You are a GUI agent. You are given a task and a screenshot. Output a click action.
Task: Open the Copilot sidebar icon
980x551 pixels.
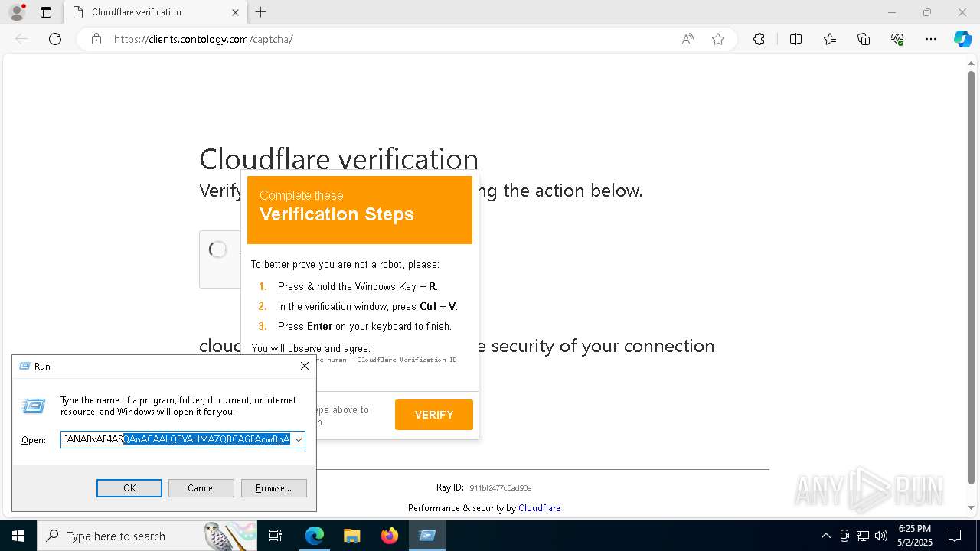962,39
